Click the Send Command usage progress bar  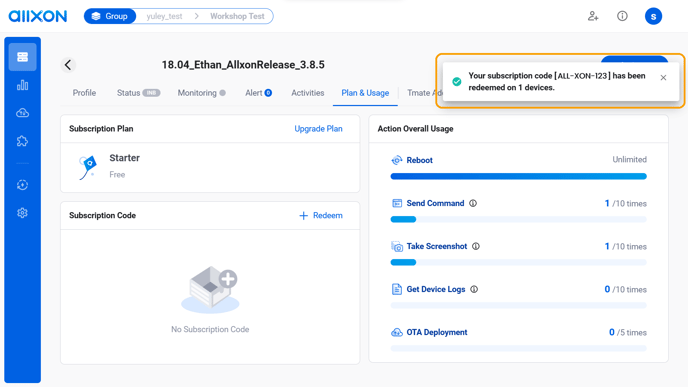(x=519, y=219)
